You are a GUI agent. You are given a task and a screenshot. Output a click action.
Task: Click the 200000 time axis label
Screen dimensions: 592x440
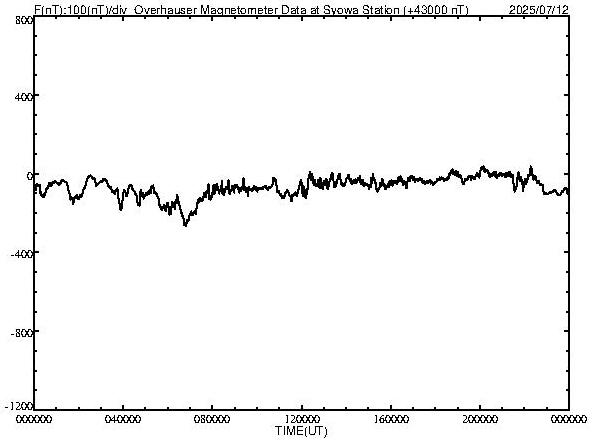pos(480,419)
